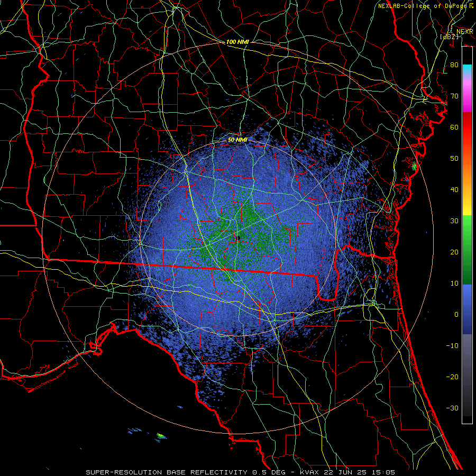Click the 70 value on the dBZ scale
The image size is (476, 476).
pos(454,96)
